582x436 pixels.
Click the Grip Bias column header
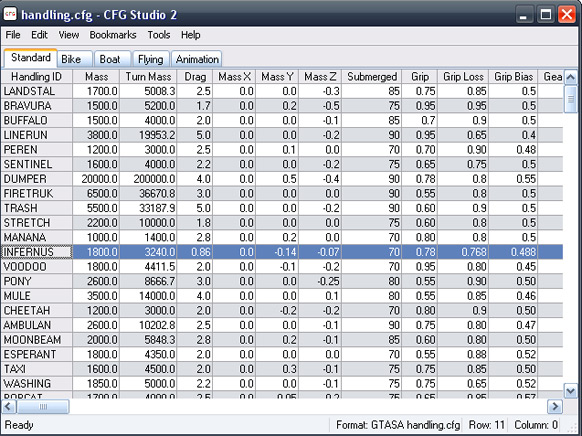[x=513, y=77]
